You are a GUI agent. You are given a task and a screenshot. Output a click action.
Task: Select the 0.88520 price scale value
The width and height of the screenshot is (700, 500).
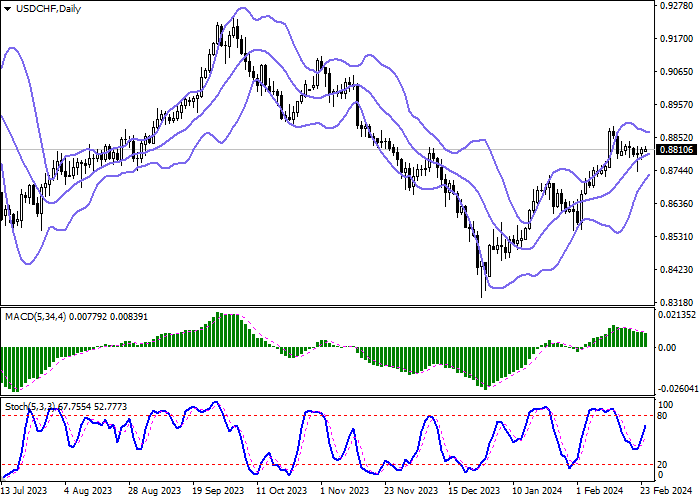click(677, 138)
